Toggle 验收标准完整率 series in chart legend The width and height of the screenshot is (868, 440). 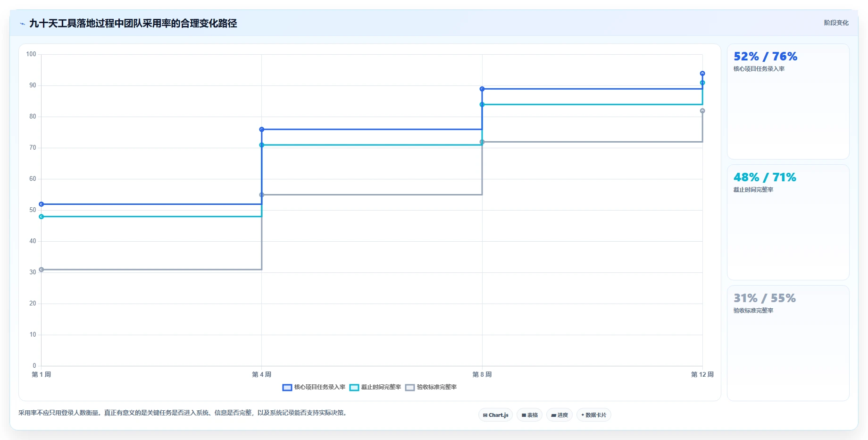click(x=431, y=387)
